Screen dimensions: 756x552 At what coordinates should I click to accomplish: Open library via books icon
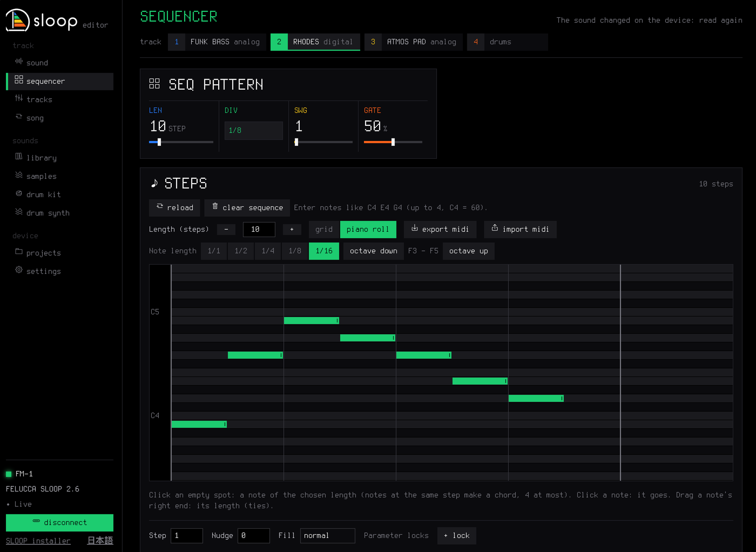click(18, 157)
